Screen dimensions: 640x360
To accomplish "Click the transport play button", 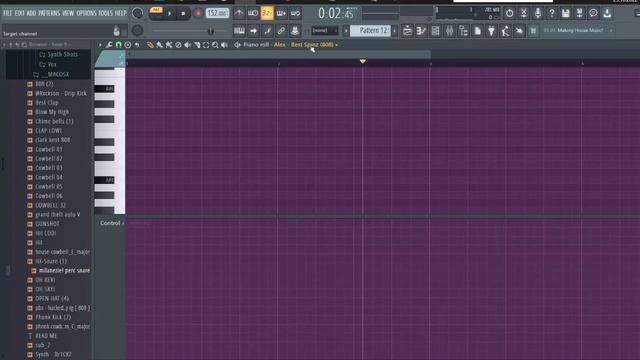I will tap(170, 13).
